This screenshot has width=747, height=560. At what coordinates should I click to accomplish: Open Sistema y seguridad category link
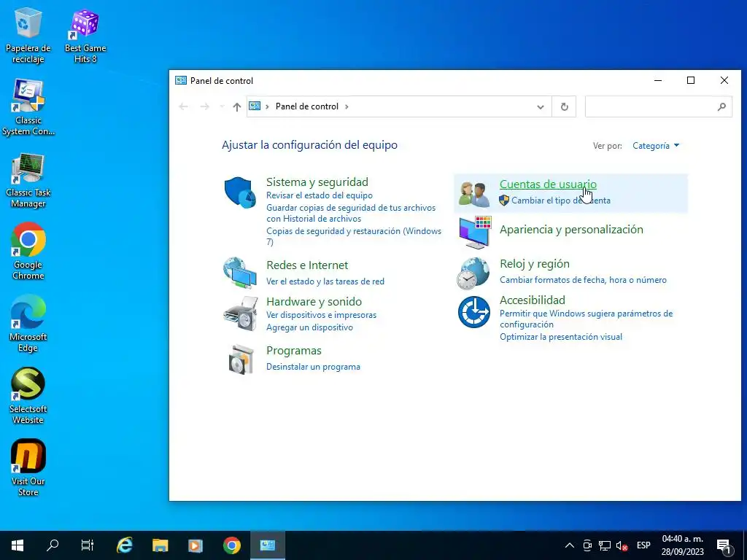pyautogui.click(x=317, y=182)
